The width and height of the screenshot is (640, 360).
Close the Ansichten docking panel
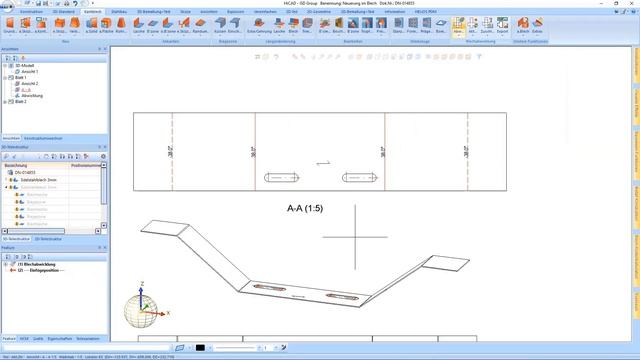[105, 49]
